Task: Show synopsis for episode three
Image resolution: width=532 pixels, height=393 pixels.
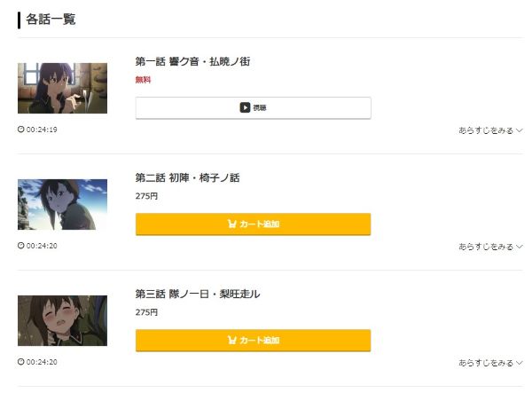Action: point(490,363)
